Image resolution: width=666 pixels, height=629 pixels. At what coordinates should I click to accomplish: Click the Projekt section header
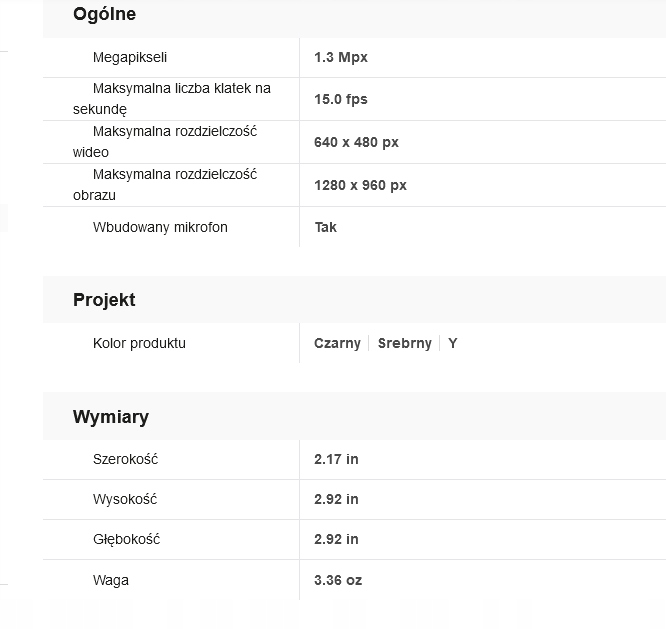(104, 300)
